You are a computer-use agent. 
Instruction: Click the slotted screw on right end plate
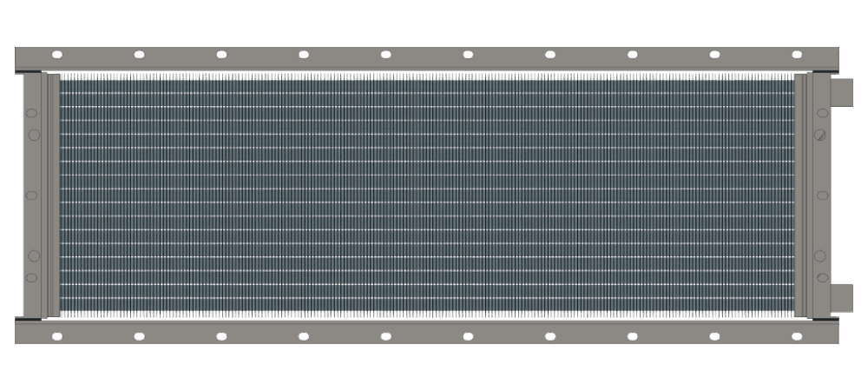click(822, 135)
